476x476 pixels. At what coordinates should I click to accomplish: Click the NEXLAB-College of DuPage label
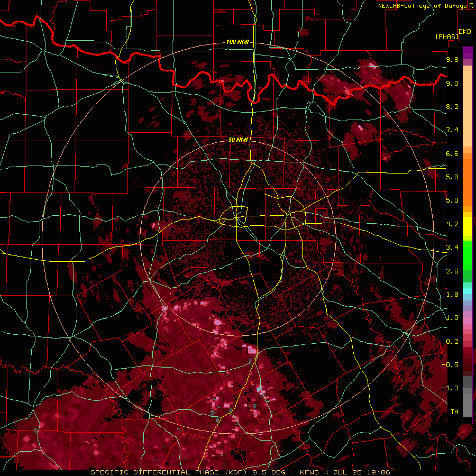(x=423, y=6)
